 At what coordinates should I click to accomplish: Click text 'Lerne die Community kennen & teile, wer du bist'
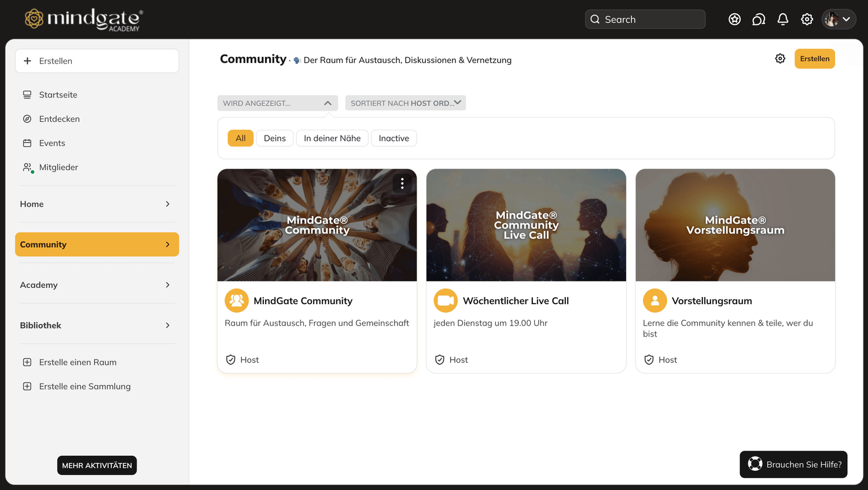click(728, 328)
